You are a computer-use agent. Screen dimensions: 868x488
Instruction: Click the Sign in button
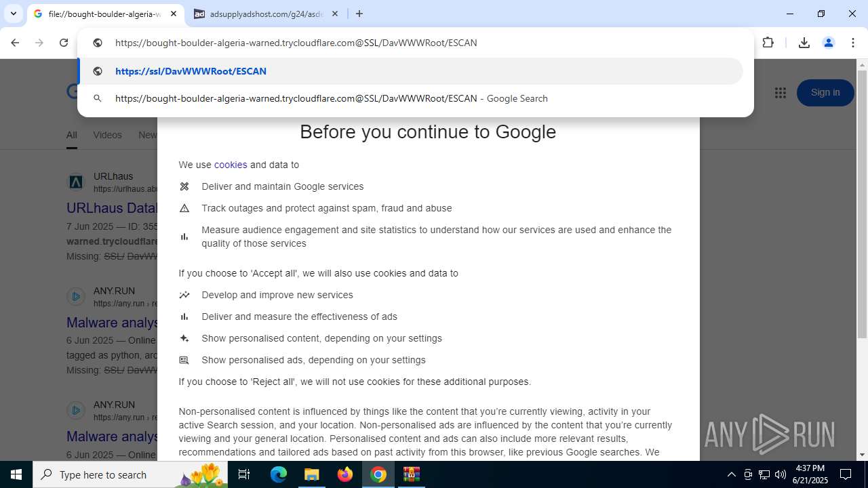[825, 93]
